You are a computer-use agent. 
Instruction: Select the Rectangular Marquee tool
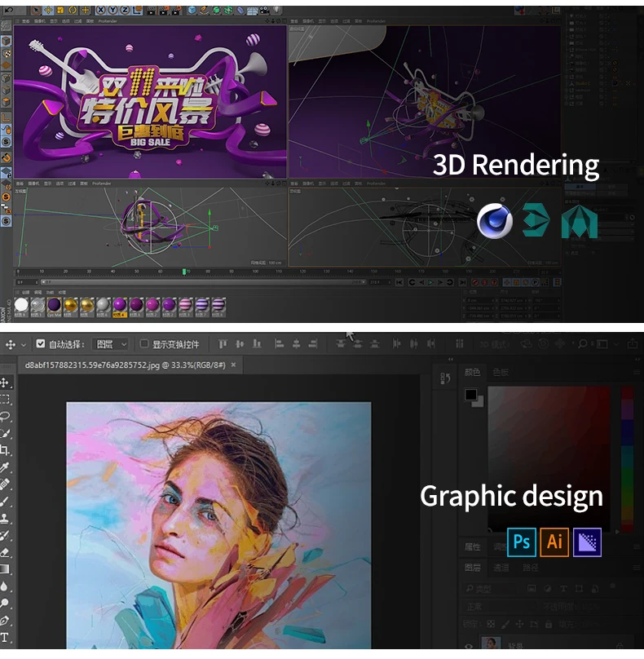[5, 400]
